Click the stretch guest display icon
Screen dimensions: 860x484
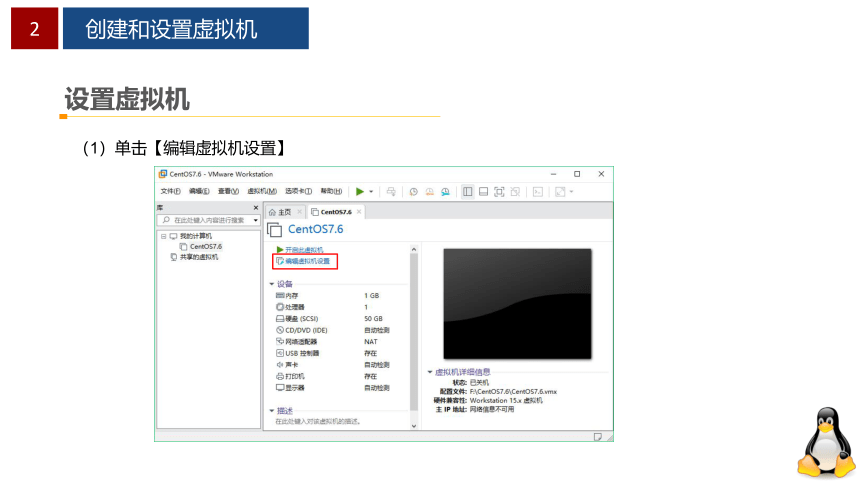(x=560, y=192)
